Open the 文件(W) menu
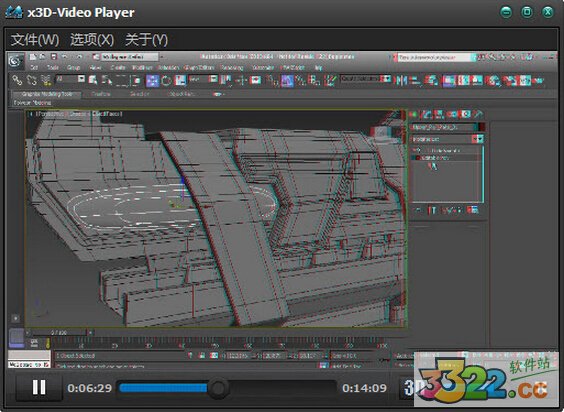Image resolution: width=564 pixels, height=412 pixels. pos(35,40)
